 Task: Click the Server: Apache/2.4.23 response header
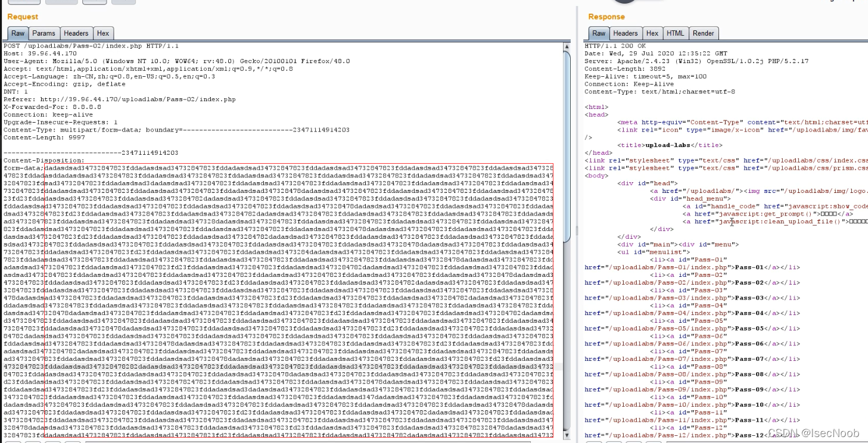696,61
